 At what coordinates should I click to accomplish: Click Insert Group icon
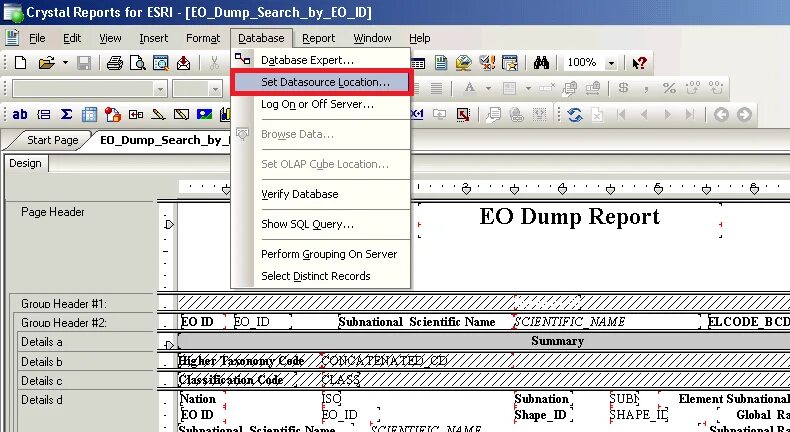[x=43, y=114]
